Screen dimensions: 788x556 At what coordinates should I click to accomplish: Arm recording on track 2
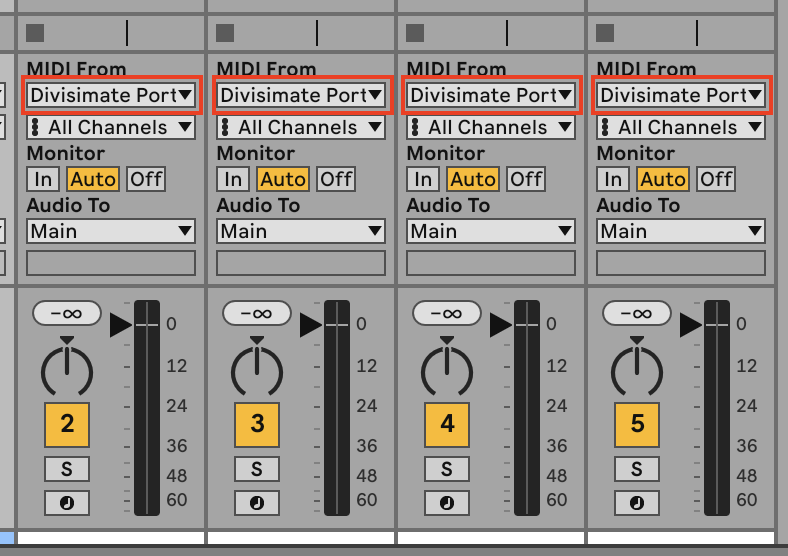(x=67, y=502)
